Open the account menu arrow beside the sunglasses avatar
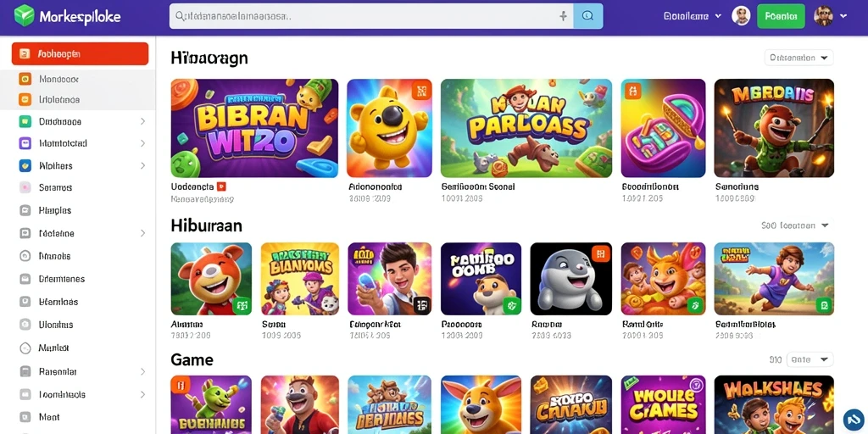 (843, 16)
